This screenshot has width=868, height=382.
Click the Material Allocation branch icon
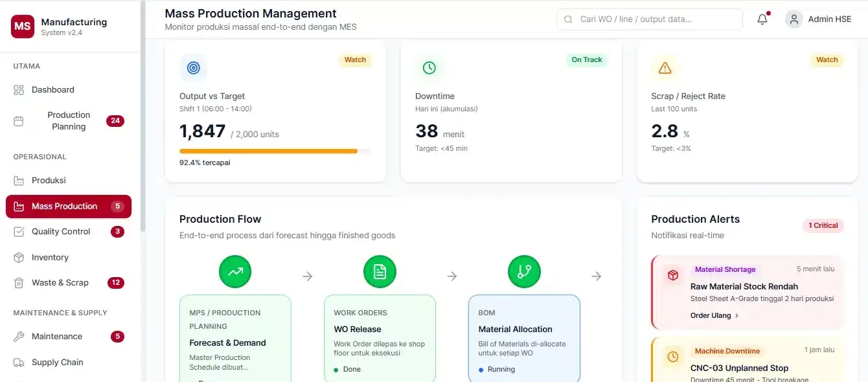tap(524, 272)
